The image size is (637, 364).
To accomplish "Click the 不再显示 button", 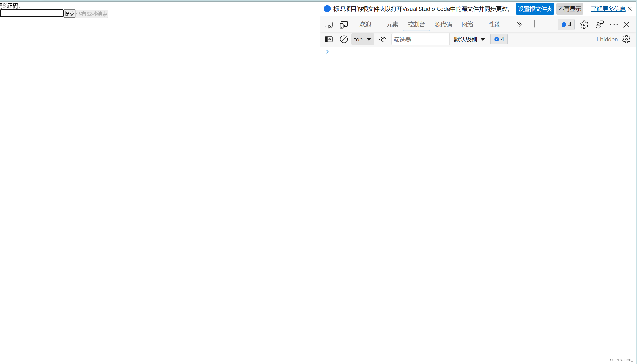I will (x=570, y=9).
